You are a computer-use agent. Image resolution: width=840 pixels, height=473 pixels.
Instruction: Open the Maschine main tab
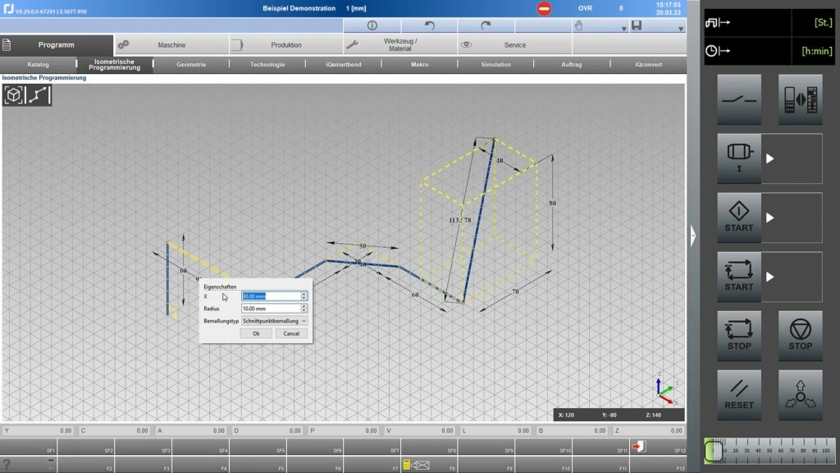tap(171, 45)
